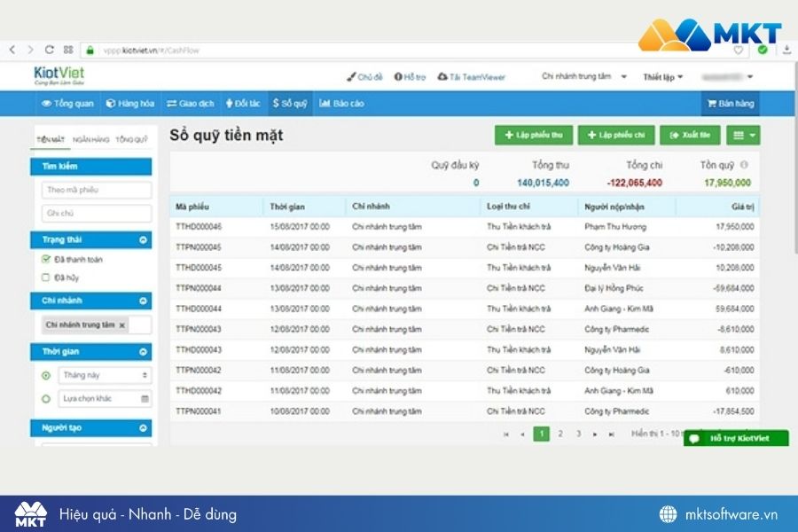The width and height of the screenshot is (798, 532).
Task: Click the Lập phiếu thu button
Action: click(533, 135)
